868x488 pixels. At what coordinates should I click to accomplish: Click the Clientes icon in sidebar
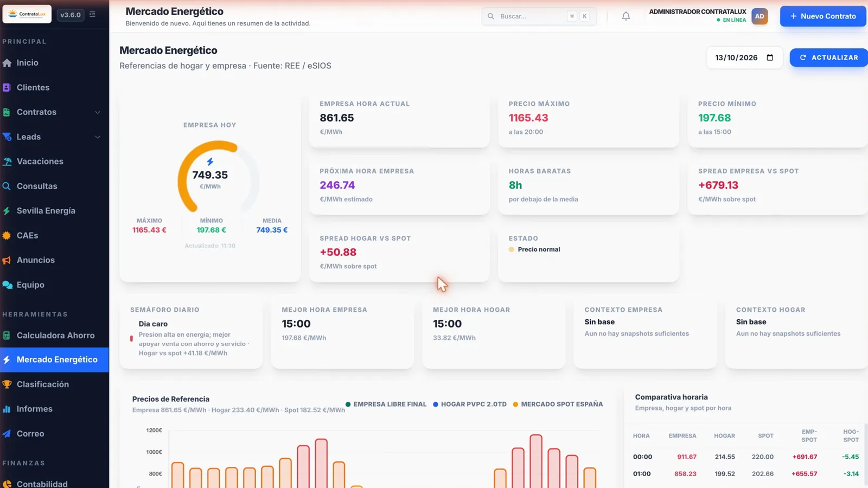point(7,87)
